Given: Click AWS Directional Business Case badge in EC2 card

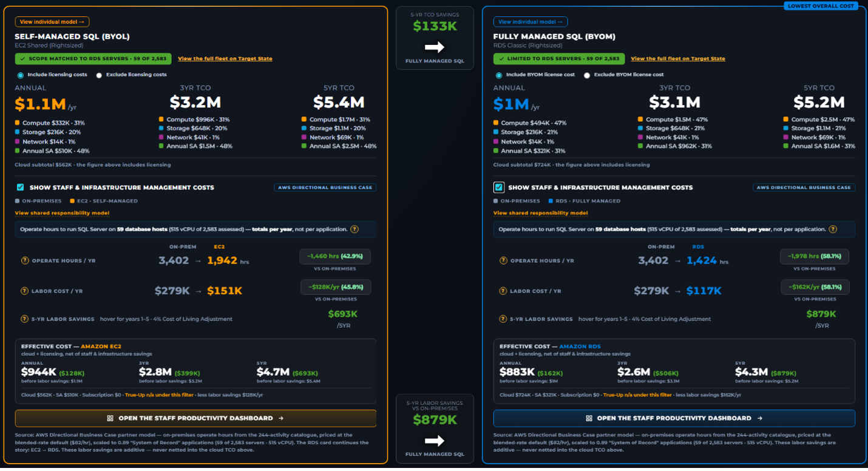Looking at the screenshot, I should pos(325,188).
